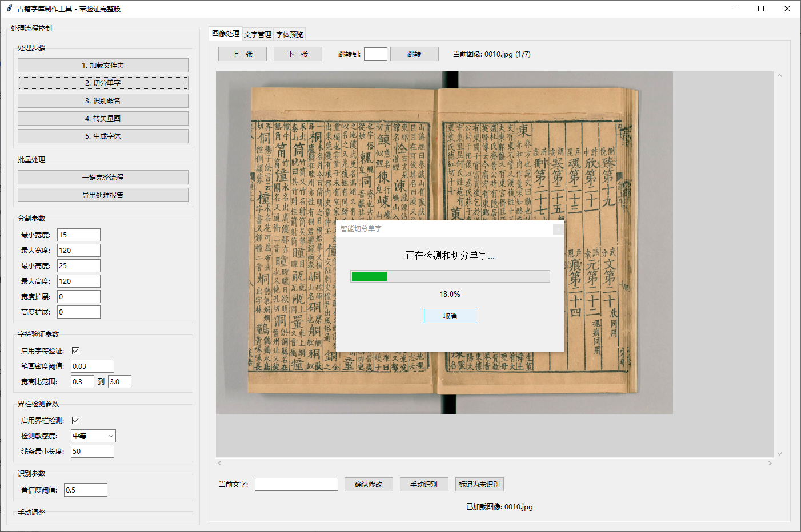Click the right-side vertical scrollbar
Screen dimensions: 801x532
tap(779, 257)
